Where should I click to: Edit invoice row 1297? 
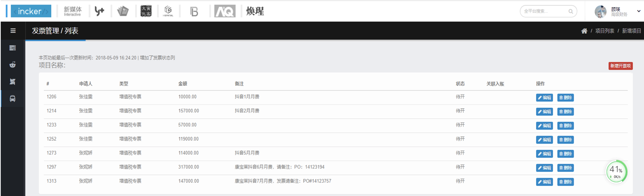click(544, 168)
